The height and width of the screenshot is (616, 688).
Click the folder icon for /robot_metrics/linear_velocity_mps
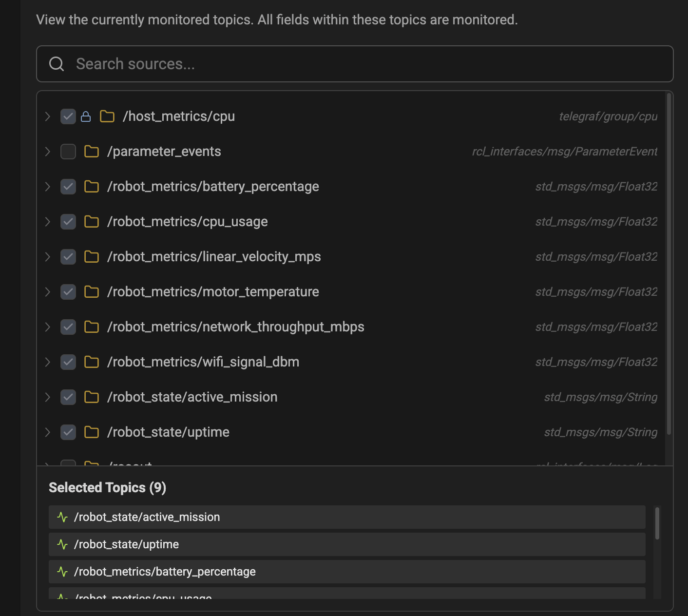(92, 256)
